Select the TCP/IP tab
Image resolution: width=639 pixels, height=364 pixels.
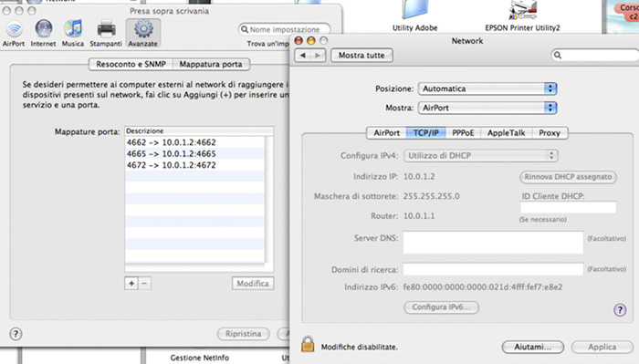(x=426, y=132)
